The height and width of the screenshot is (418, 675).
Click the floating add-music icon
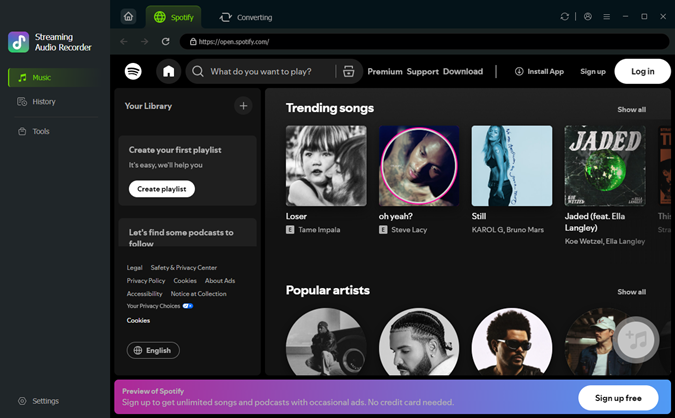[x=636, y=340]
